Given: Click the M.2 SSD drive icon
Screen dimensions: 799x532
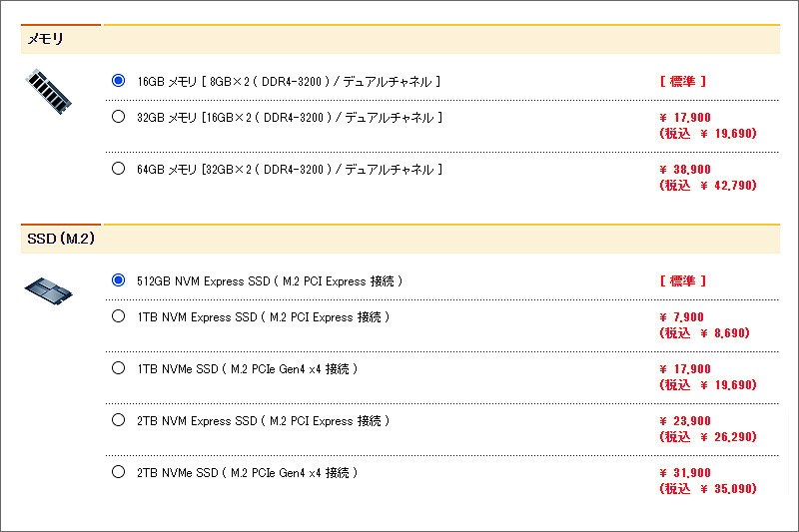Looking at the screenshot, I should (49, 291).
